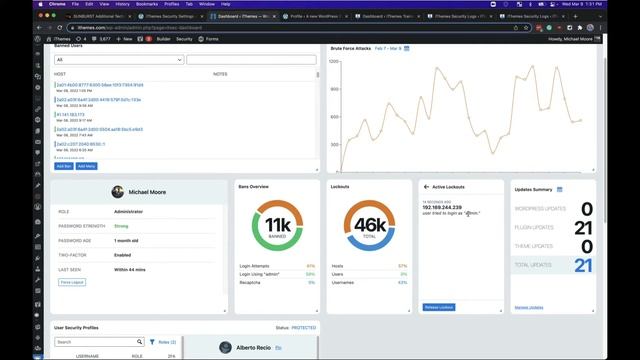Click the PROTECTED status label
Screen dimensions: 640x360
pos(304,328)
